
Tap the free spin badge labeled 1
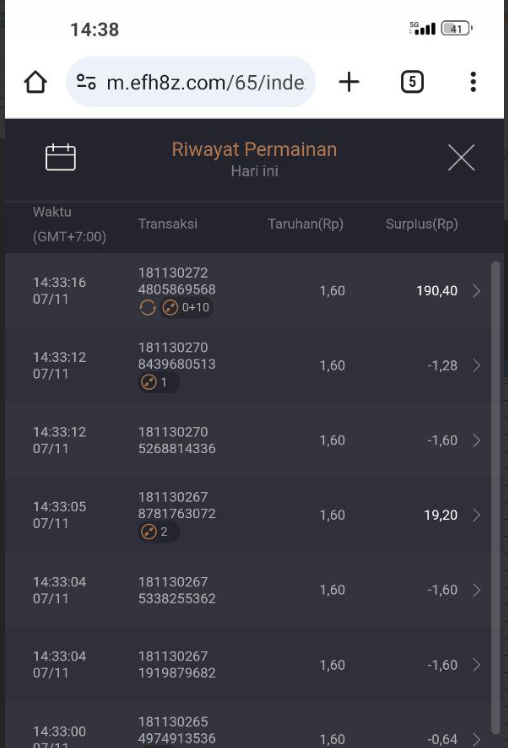click(x=158, y=383)
